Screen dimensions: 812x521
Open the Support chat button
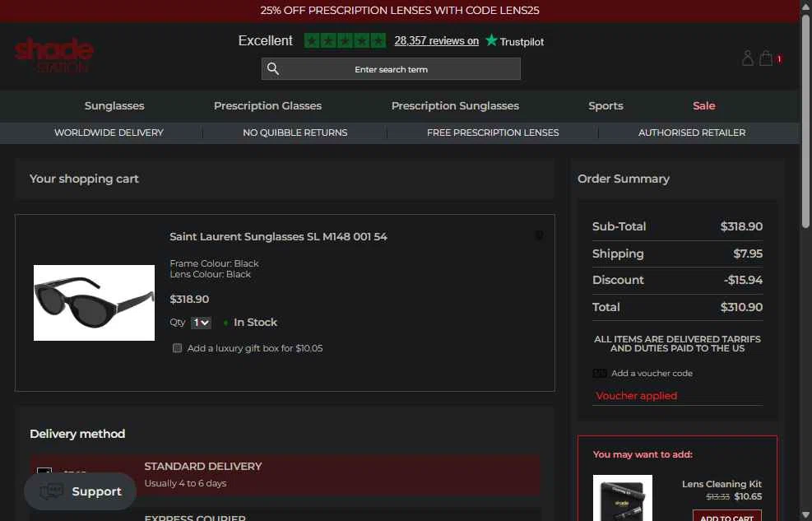(x=81, y=491)
